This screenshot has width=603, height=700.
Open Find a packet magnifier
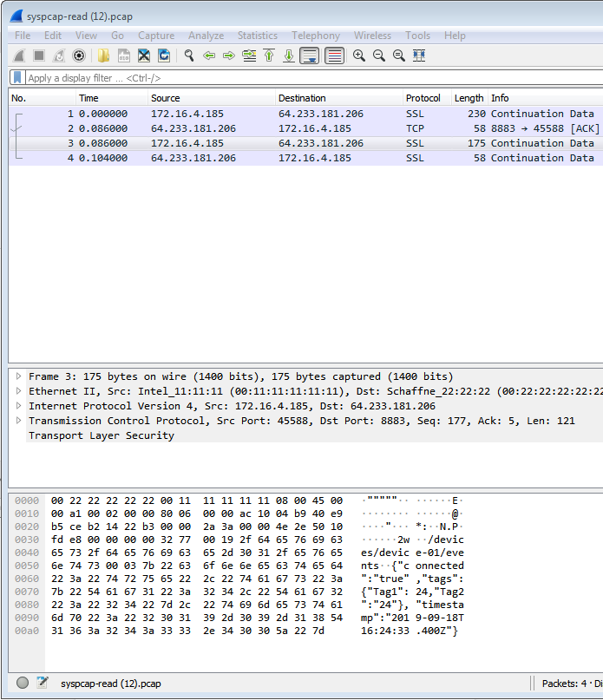189,56
